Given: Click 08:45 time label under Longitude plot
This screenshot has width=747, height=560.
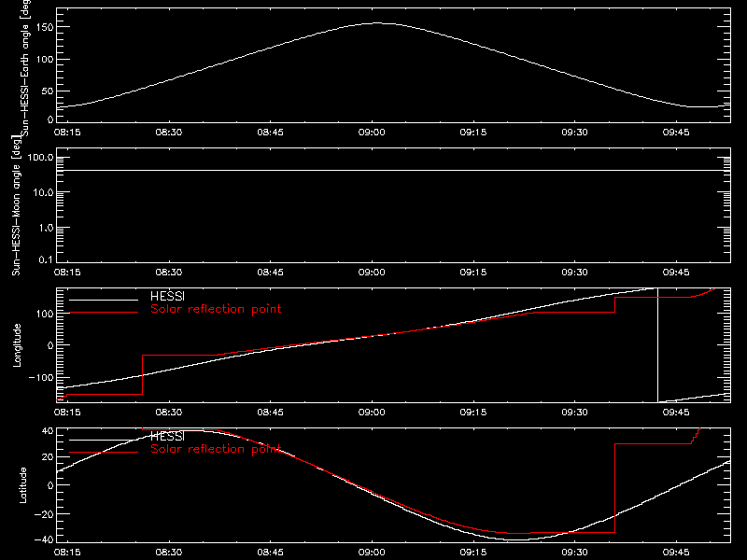Looking at the screenshot, I should click(270, 412).
